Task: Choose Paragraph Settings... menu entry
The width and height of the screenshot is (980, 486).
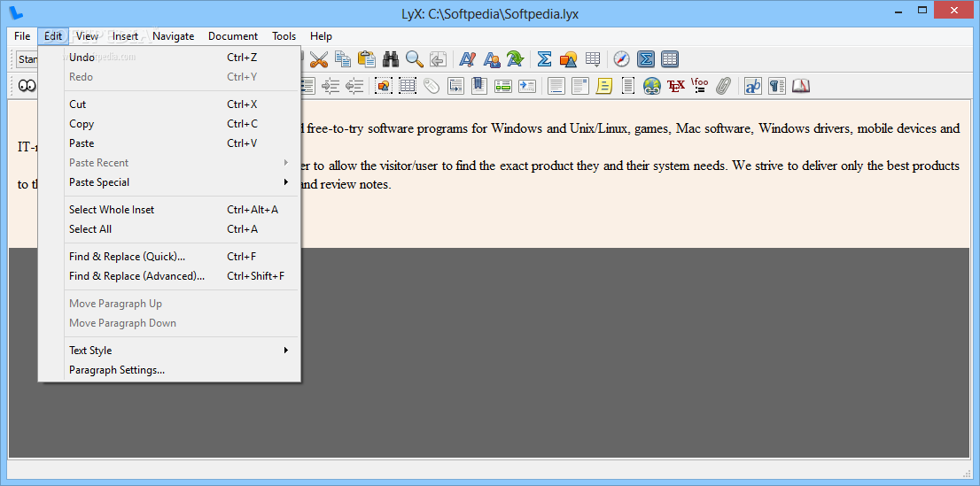Action: pos(169,370)
